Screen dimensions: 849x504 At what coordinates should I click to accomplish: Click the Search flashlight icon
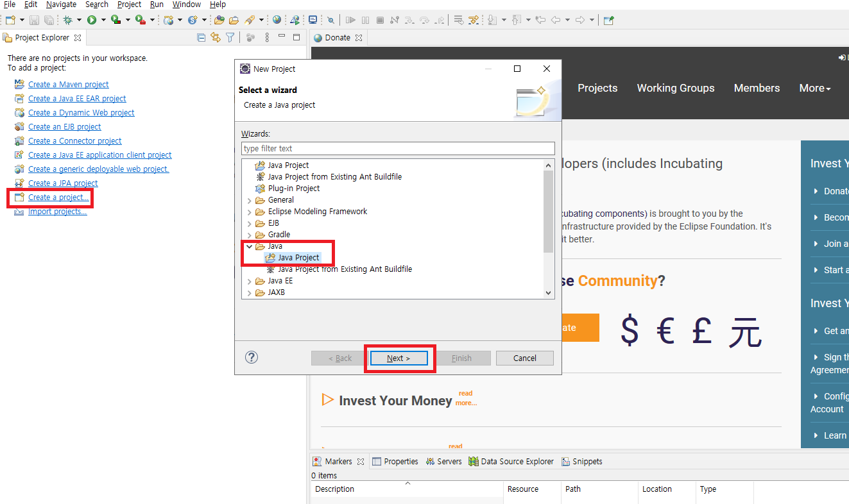pyautogui.click(x=250, y=20)
